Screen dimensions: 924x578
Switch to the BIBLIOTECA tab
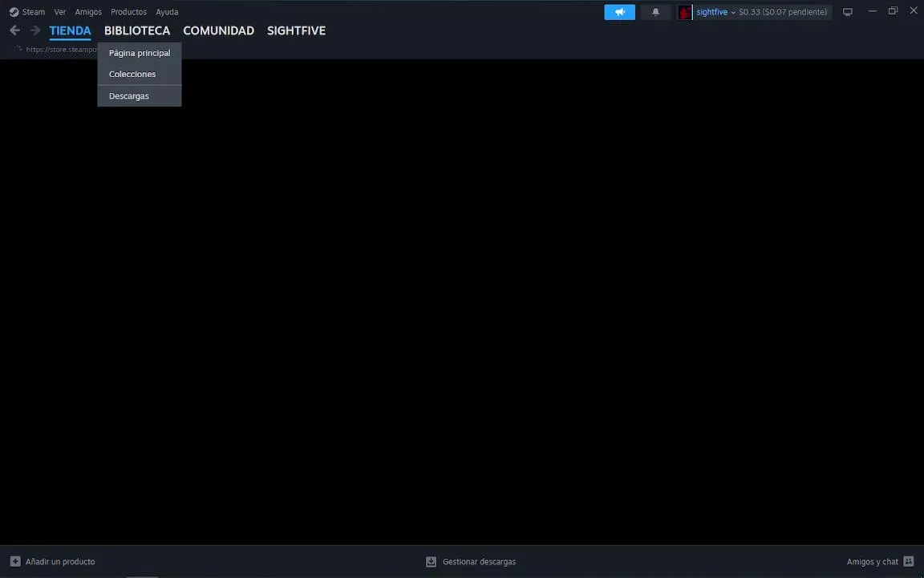137,31
